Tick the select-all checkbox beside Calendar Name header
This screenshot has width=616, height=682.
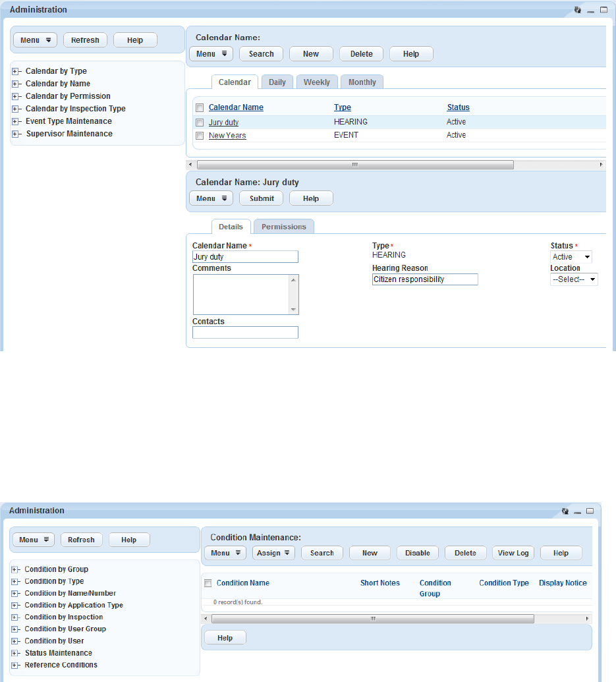(200, 107)
